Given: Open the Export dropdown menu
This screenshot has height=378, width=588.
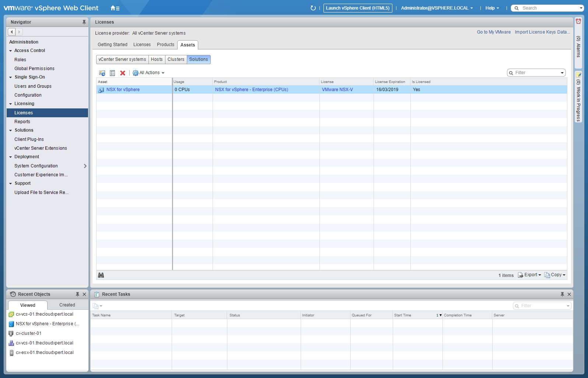Looking at the screenshot, I should click(x=530, y=275).
